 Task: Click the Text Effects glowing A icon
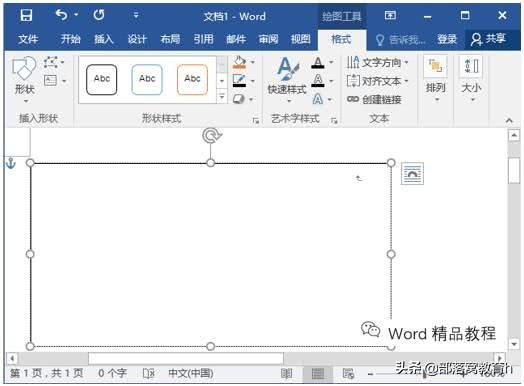pos(318,99)
